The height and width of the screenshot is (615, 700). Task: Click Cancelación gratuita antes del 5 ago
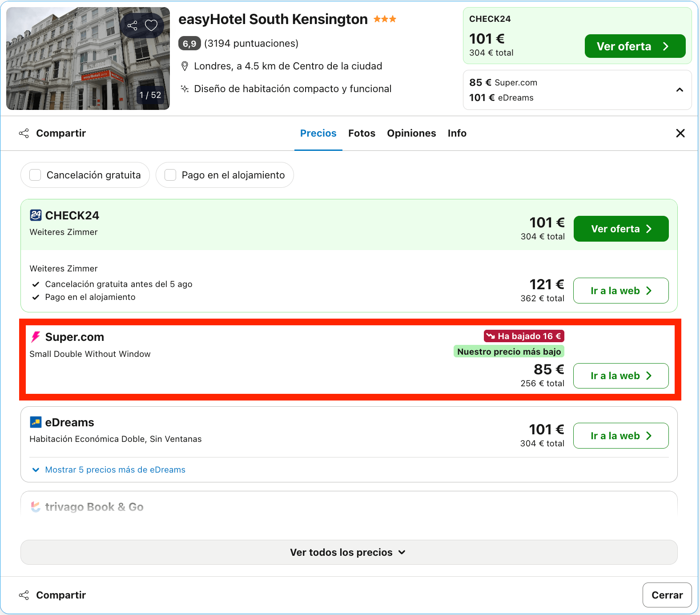119,284
